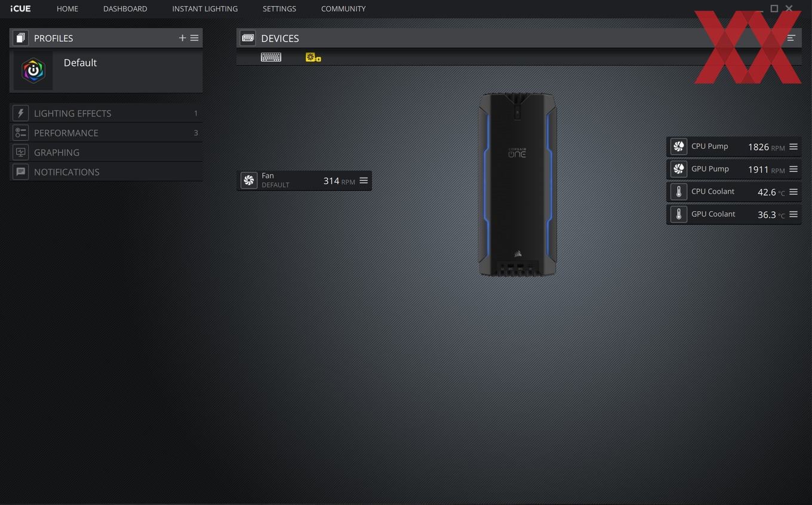This screenshot has height=505, width=812.
Task: Click the Corsair One tower image
Action: coord(518,184)
